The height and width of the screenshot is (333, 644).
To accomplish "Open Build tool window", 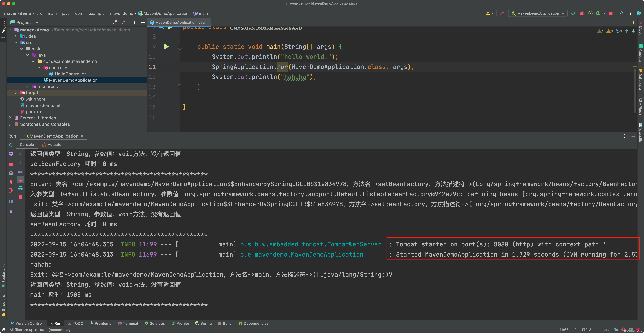I will pyautogui.click(x=225, y=323).
